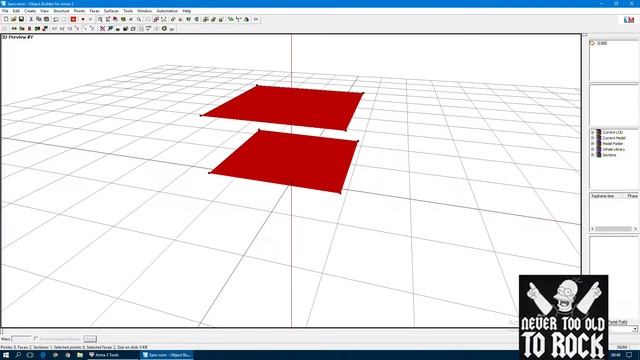
Task: Click the first magnifier zoom icon
Action: coord(100,19)
